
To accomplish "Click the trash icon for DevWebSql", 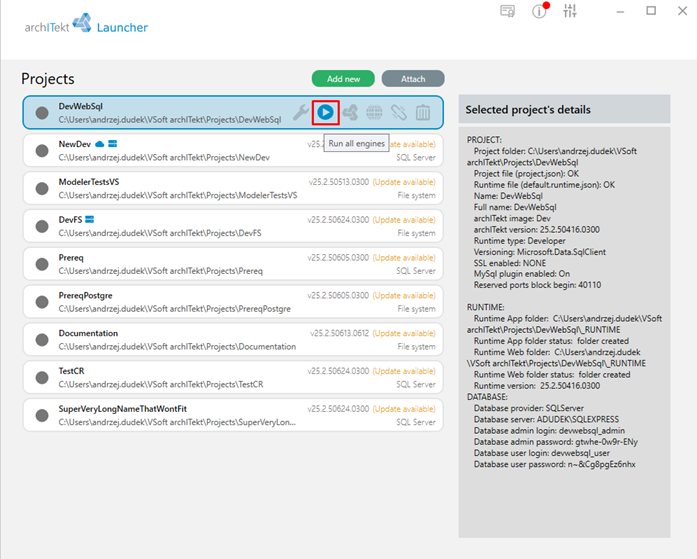I will [x=423, y=112].
